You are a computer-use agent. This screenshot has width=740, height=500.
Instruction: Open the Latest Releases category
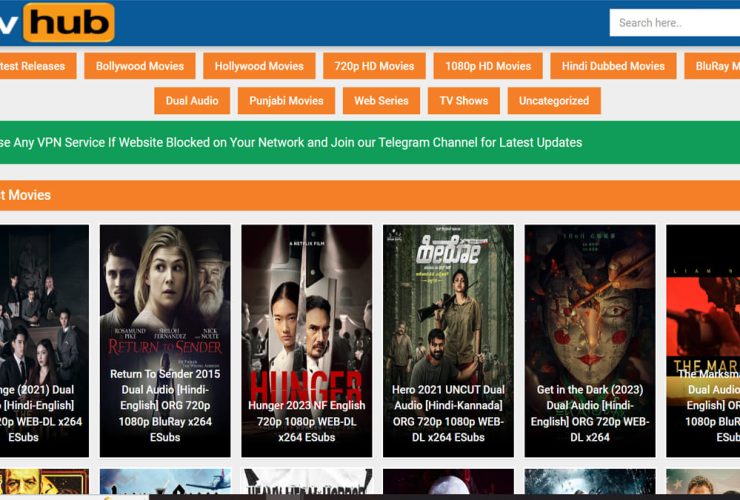pos(38,66)
